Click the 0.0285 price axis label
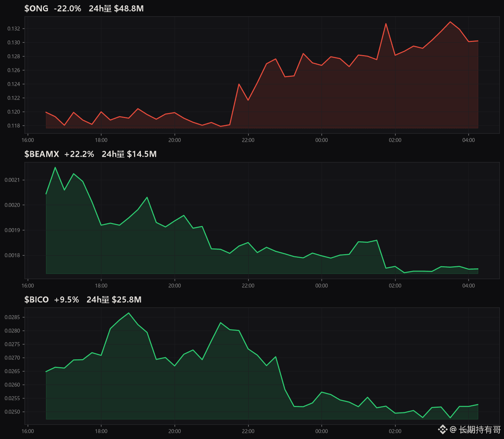Screen dimensions: 504x439 coord(12,317)
